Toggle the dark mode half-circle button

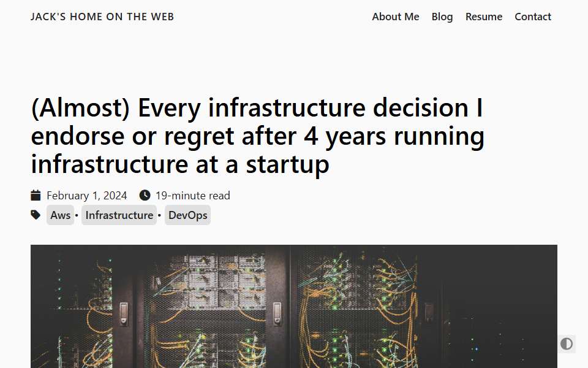pos(566,343)
